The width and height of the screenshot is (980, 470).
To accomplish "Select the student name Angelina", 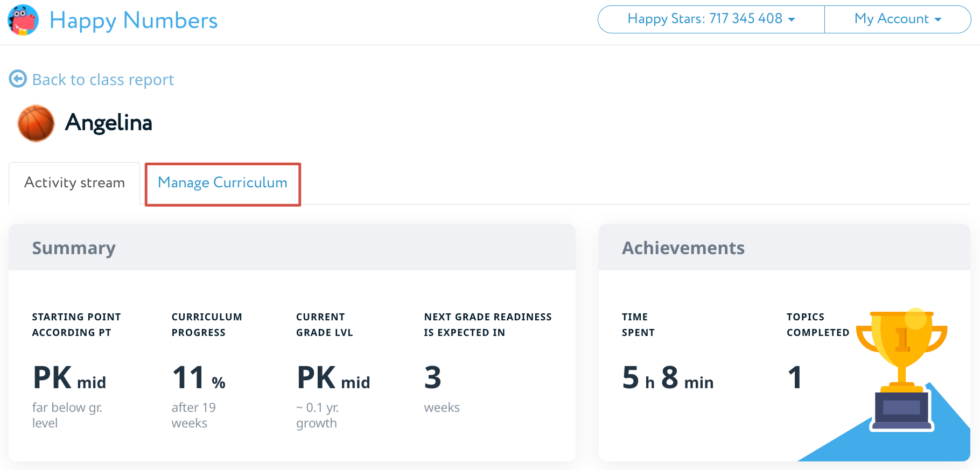I will coord(108,123).
